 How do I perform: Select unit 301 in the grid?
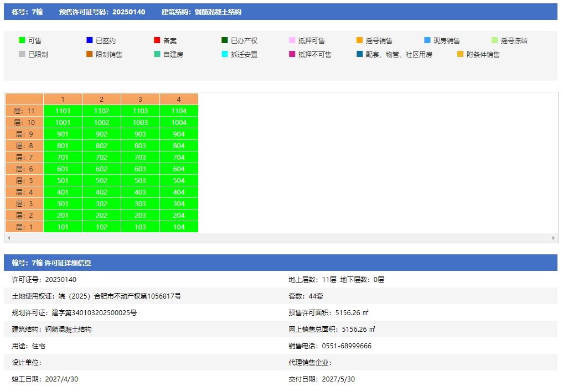[x=63, y=203]
